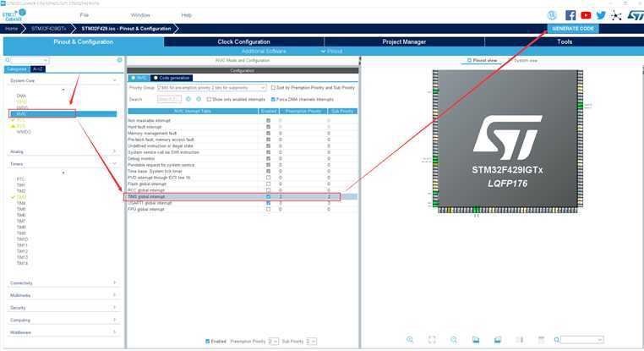Expand the Middleware category
The width and height of the screenshot is (644, 351).
click(115, 332)
